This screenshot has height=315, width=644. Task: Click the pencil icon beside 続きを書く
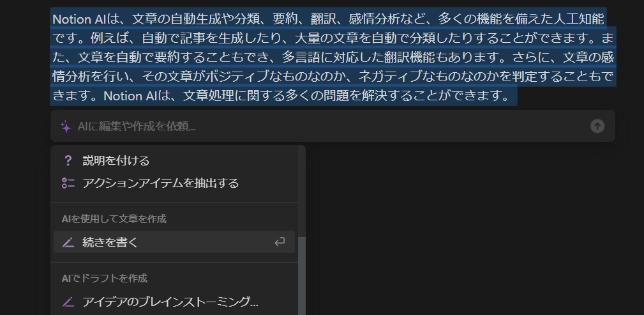pyautogui.click(x=68, y=243)
